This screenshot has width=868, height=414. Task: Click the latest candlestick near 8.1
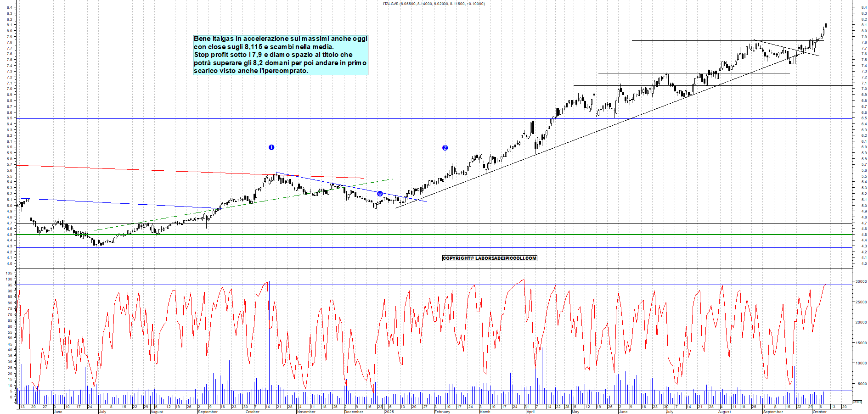(826, 26)
